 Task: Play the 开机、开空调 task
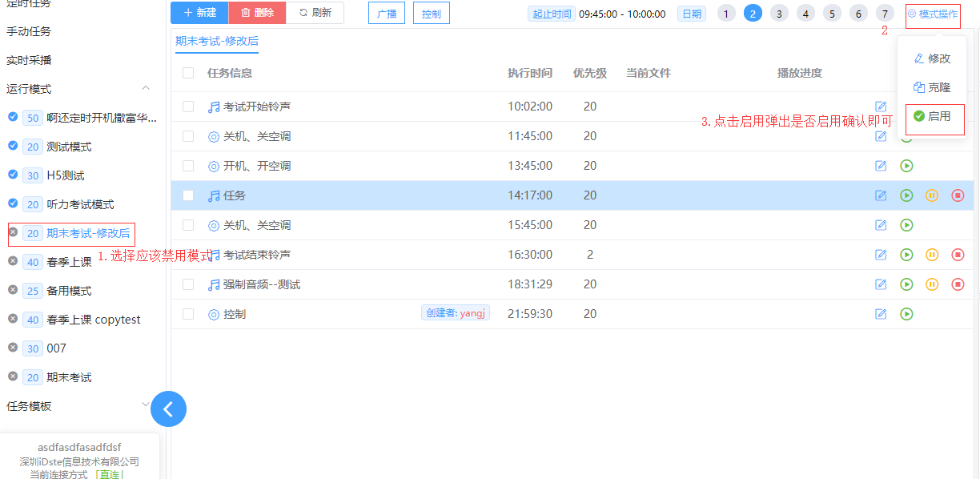coord(906,166)
